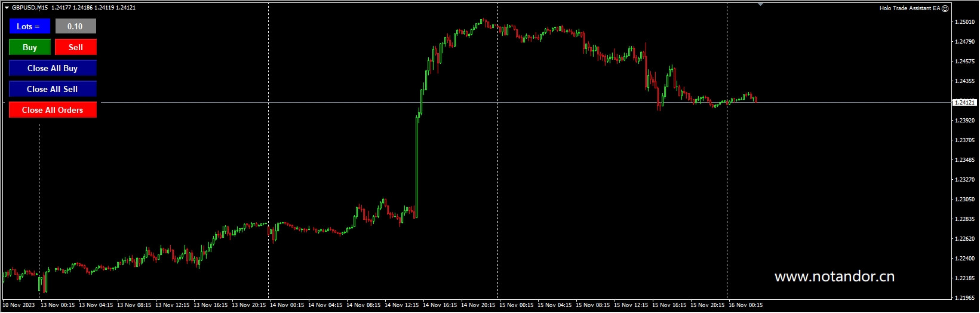Click the 13 Nov 00:15 time label
Screen dimensions: 980x313
point(58,305)
